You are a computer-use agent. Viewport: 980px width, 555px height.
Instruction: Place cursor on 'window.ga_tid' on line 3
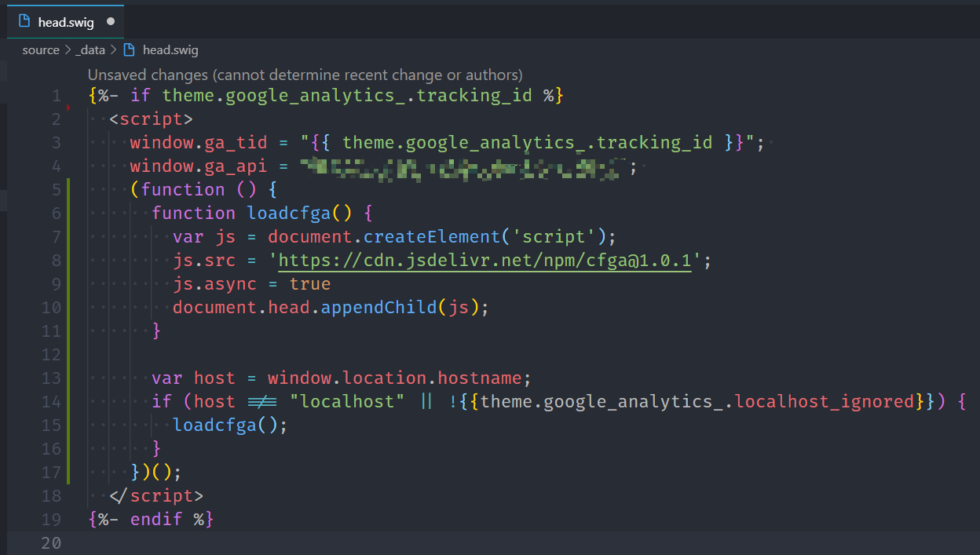pyautogui.click(x=199, y=143)
